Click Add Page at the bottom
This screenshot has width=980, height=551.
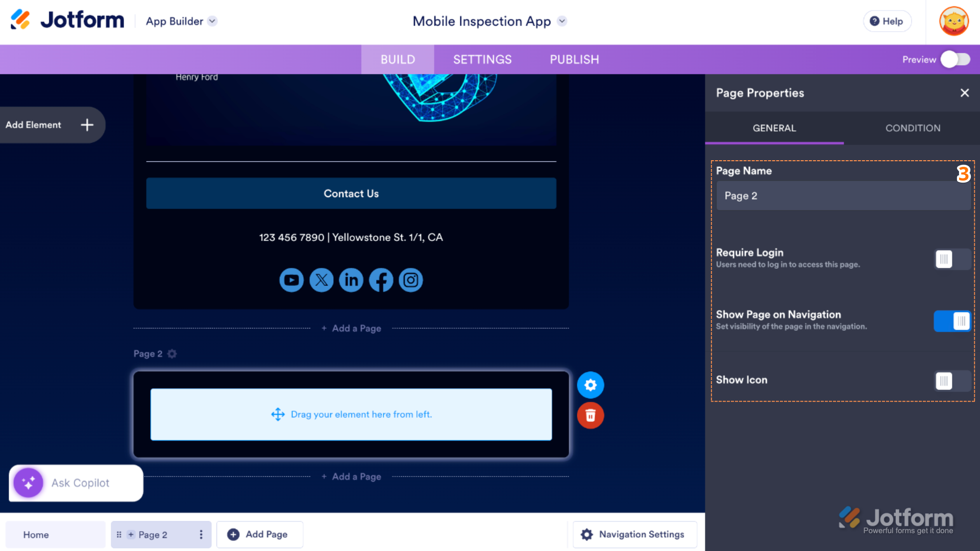point(260,534)
